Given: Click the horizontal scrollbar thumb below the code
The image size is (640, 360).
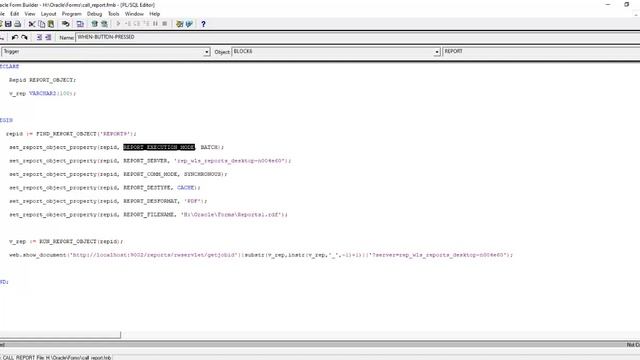Looking at the screenshot, I should pyautogui.click(x=60, y=335).
